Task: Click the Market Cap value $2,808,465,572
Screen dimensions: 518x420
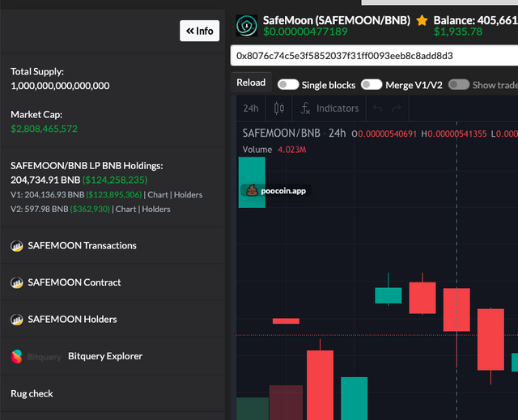Action: [x=44, y=129]
